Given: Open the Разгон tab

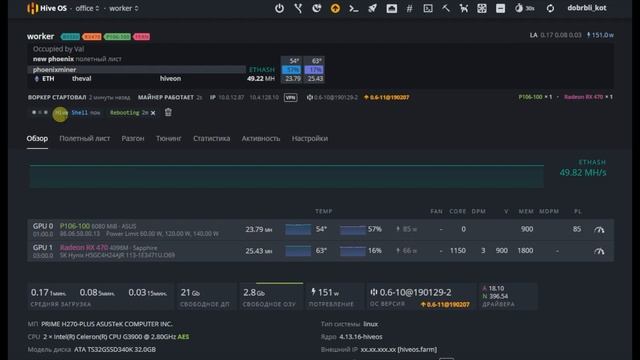Looking at the screenshot, I should pyautogui.click(x=133, y=139).
